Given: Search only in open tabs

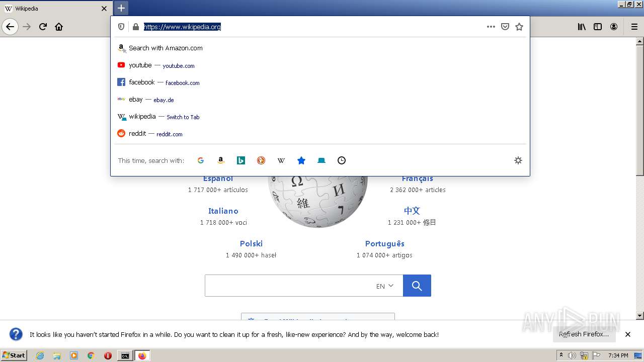Looking at the screenshot, I should click(321, 160).
